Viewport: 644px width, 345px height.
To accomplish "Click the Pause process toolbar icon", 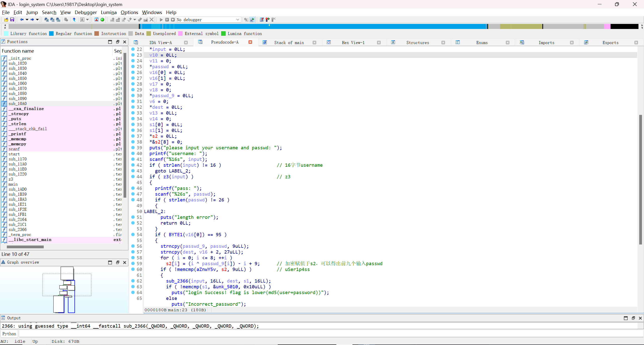I will click(x=167, y=20).
